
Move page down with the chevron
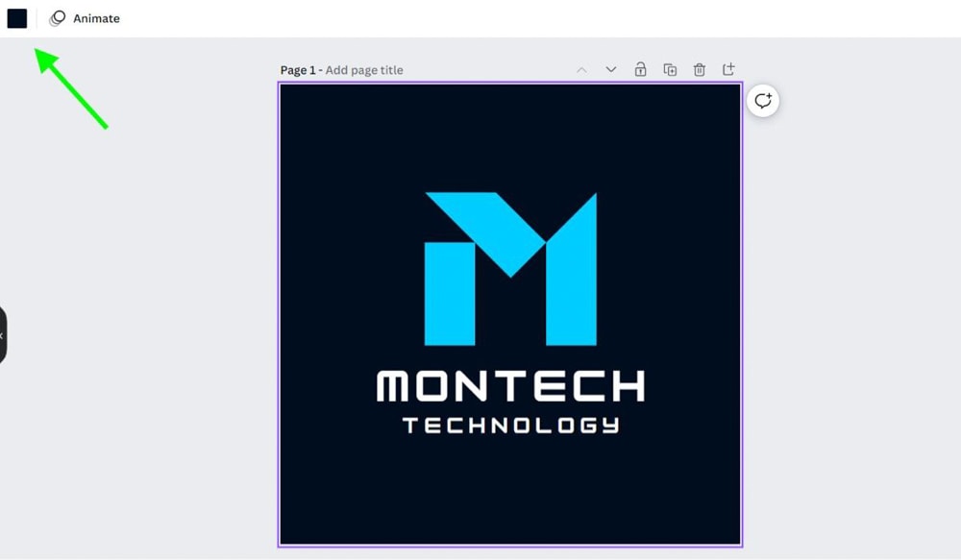pos(611,69)
